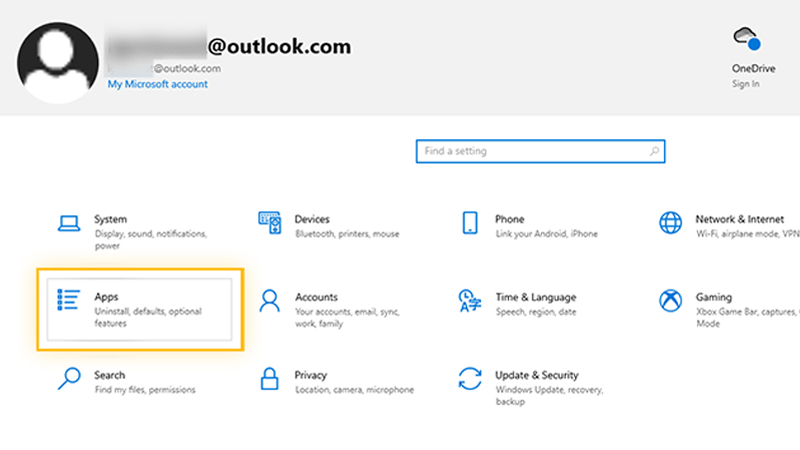
Task: Open the System category label
Action: click(x=110, y=219)
